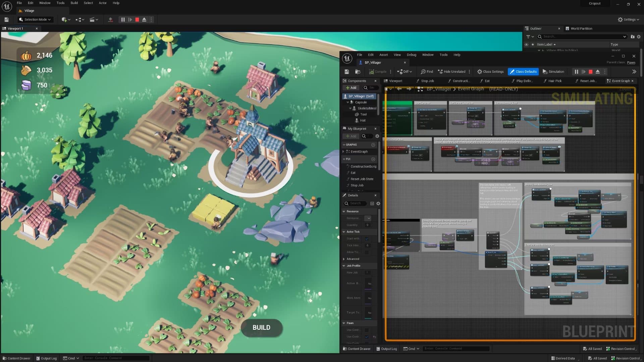Image resolution: width=644 pixels, height=362 pixels.
Task: Toggle Outliner visibility eye column
Action: pyautogui.click(x=526, y=45)
